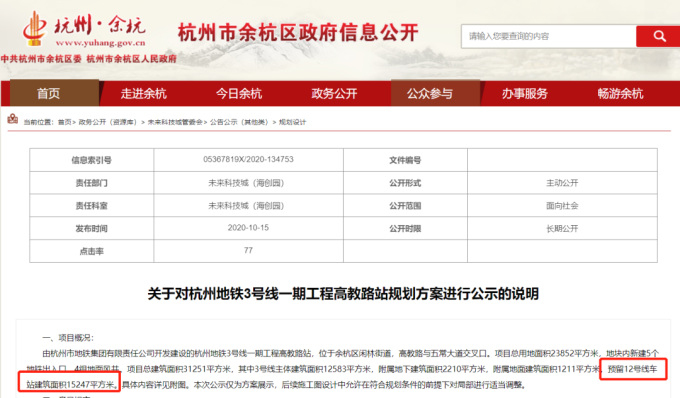Open the 畅游余杭 navigation tab
This screenshot has height=398, width=680.
click(x=621, y=93)
